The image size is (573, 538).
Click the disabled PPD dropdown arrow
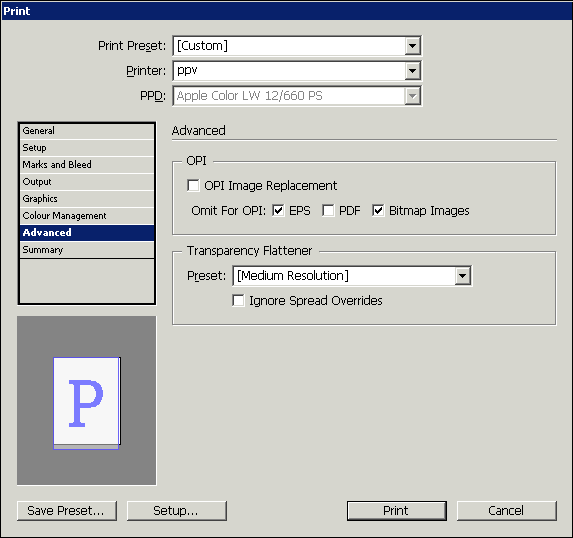(x=413, y=96)
